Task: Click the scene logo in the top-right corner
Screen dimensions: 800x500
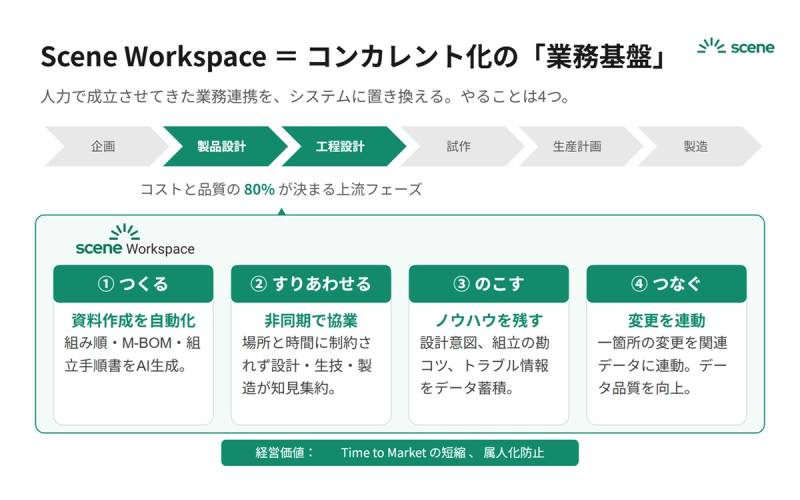Action: point(736,46)
